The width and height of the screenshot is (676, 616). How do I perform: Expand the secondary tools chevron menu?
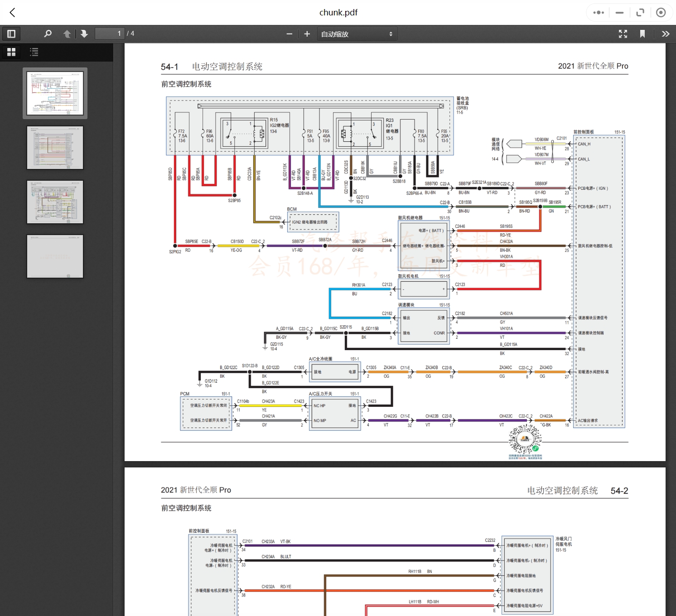coord(665,34)
